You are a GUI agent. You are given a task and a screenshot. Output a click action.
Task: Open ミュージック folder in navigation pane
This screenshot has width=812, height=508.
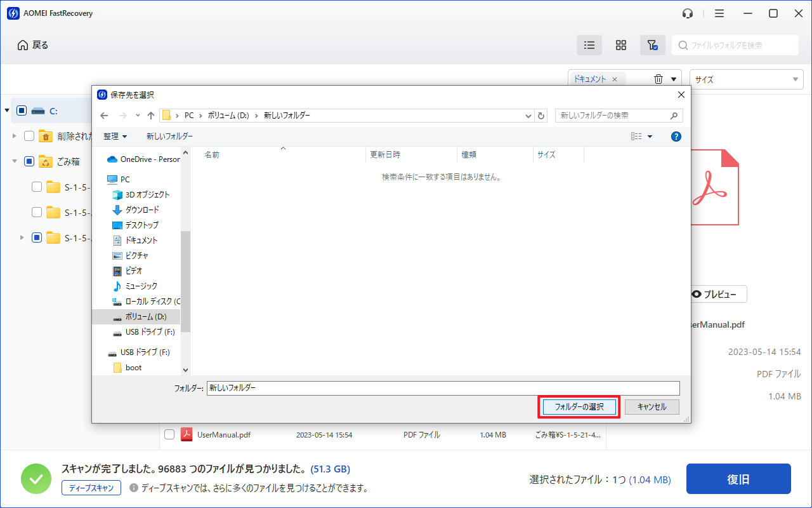pos(135,286)
